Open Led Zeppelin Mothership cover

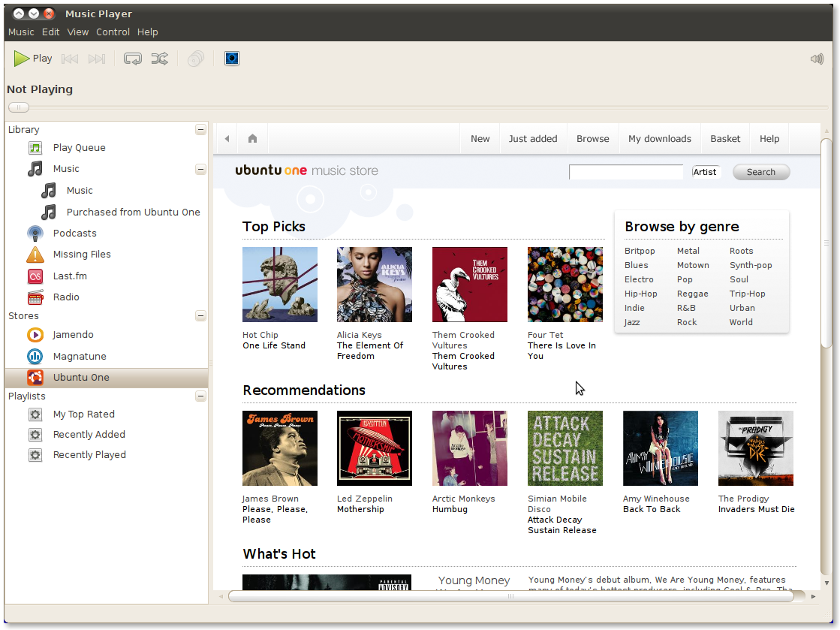(x=375, y=448)
